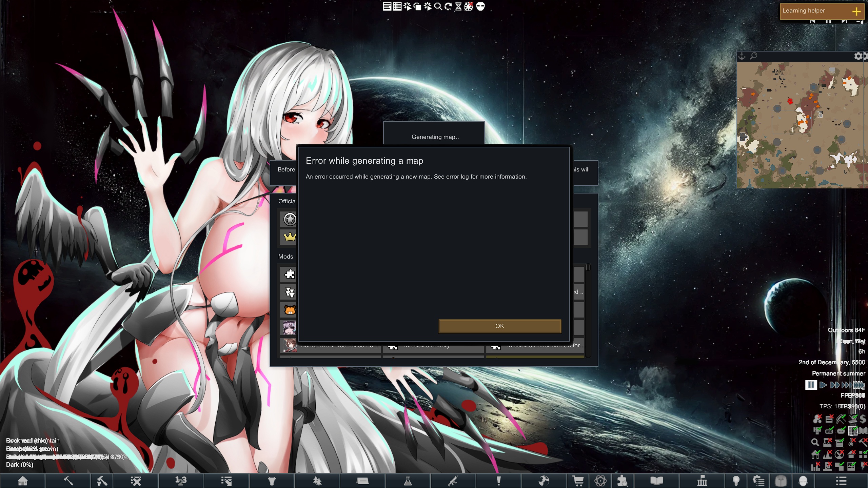
Task: Click the minimap magnifier search icon
Action: 753,56
